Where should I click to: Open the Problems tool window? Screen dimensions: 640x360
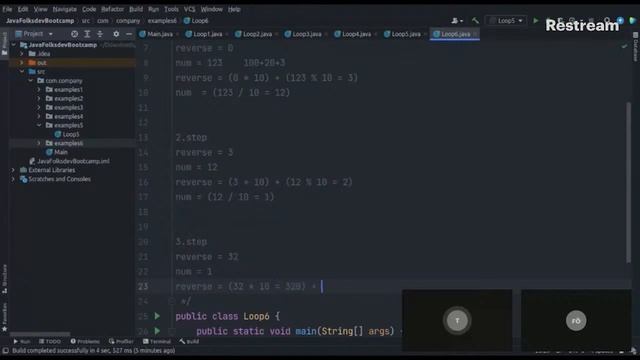pyautogui.click(x=85, y=342)
